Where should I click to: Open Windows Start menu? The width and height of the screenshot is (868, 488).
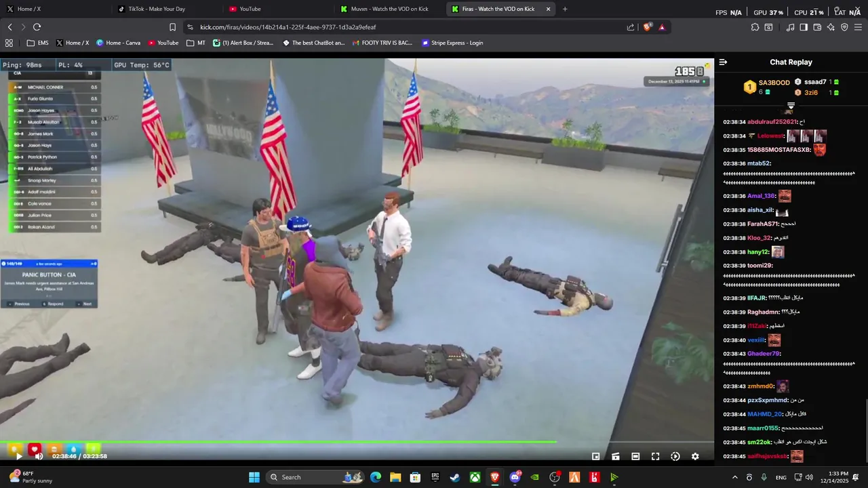pos(254,477)
